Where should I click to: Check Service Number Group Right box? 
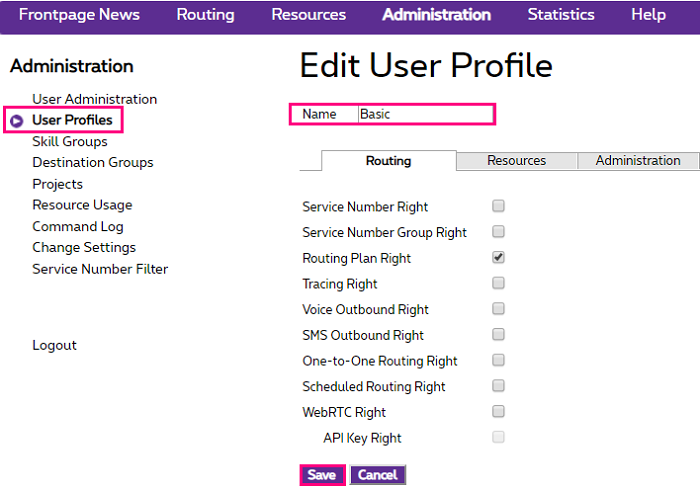pyautogui.click(x=498, y=232)
